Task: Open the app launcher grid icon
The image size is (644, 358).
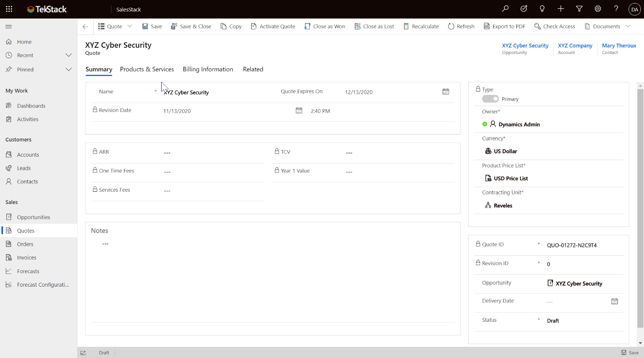Action: (x=9, y=9)
